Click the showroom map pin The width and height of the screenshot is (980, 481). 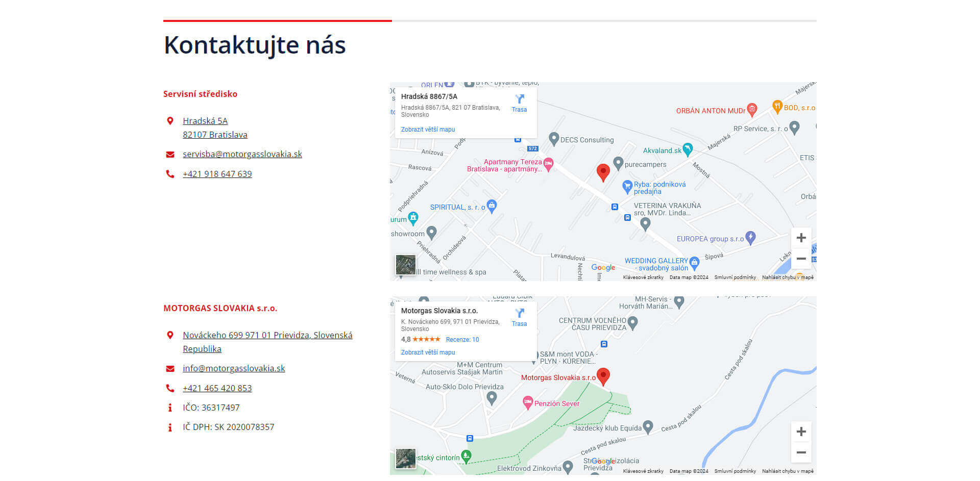tap(431, 233)
